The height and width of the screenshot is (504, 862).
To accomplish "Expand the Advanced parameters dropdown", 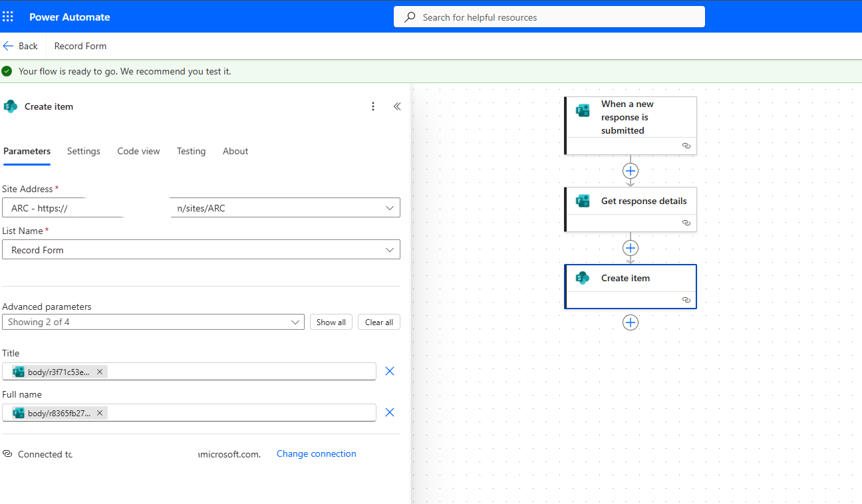I will (x=295, y=322).
